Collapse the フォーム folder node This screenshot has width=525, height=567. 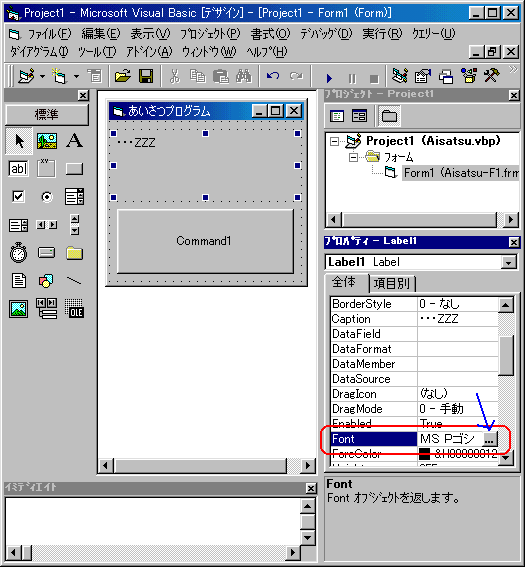pos(353,157)
